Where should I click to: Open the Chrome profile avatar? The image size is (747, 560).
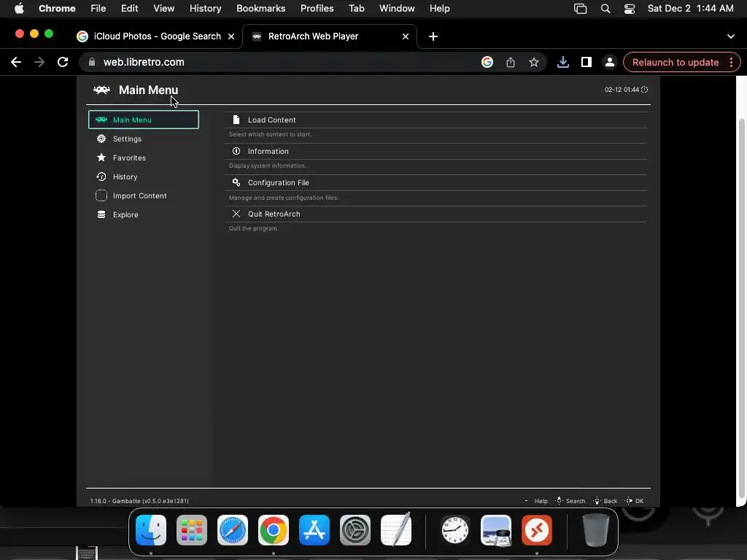pyautogui.click(x=609, y=62)
